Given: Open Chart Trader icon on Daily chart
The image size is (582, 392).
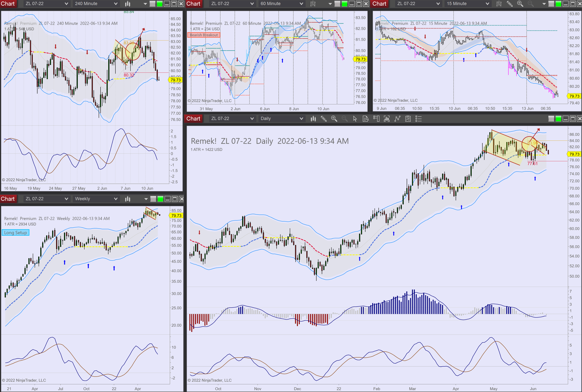Looking at the screenshot, I should pos(376,119).
